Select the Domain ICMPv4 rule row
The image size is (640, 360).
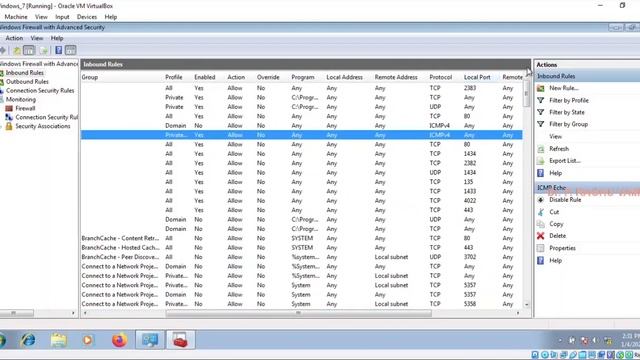tap(302, 126)
